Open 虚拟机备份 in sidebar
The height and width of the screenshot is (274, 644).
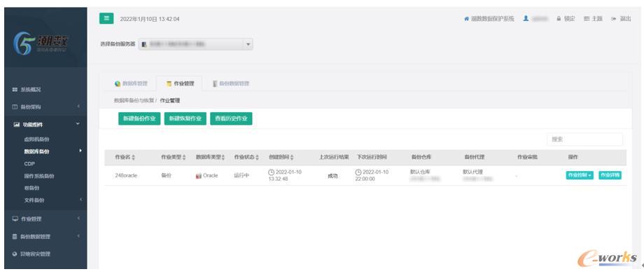[37, 139]
